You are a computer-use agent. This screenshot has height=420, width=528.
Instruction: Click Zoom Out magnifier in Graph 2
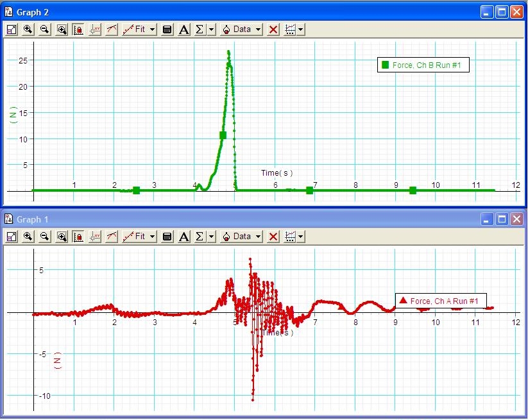44,29
